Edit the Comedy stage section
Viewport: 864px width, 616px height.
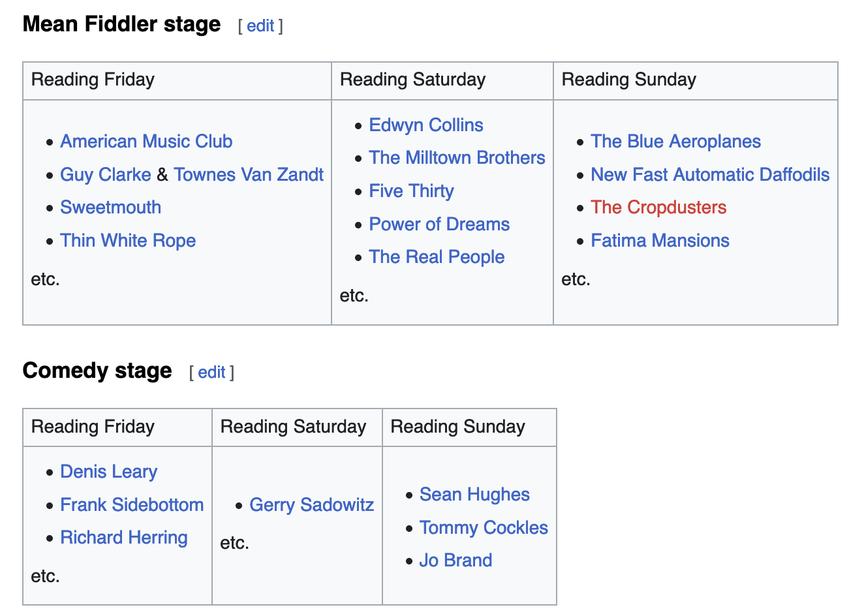point(211,373)
